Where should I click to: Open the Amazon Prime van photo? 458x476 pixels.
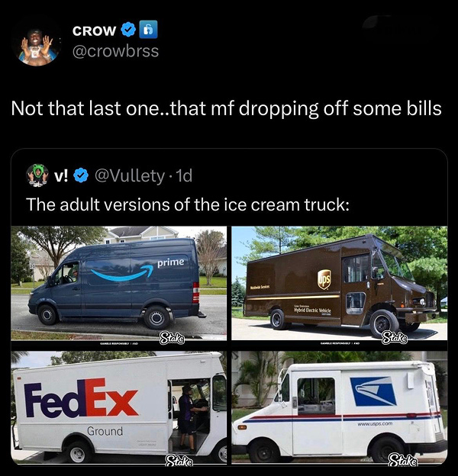tap(119, 283)
